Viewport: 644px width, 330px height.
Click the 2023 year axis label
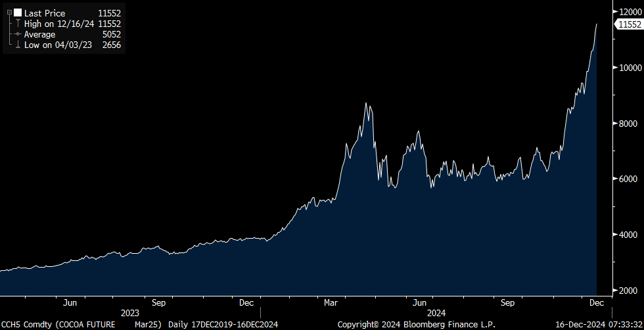(130, 313)
